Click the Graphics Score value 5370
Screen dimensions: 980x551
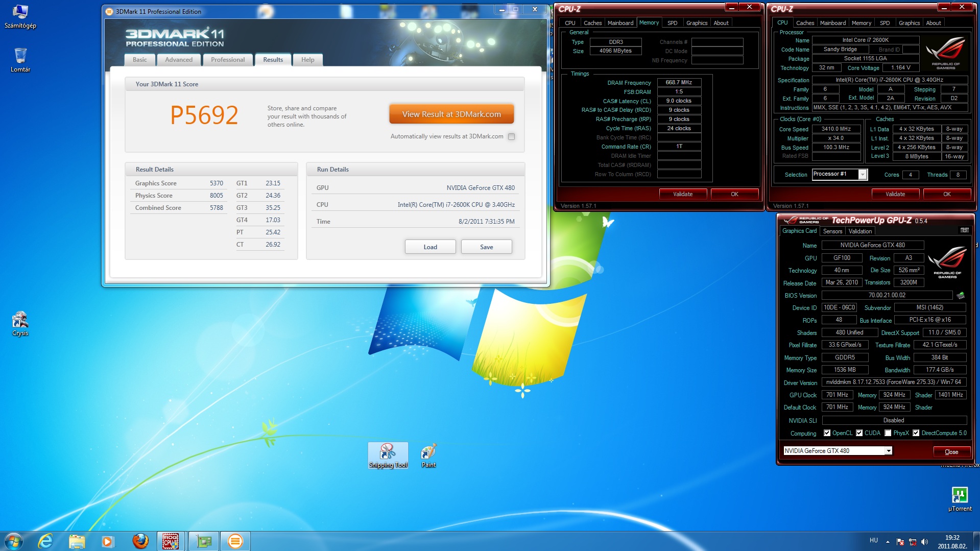217,183
